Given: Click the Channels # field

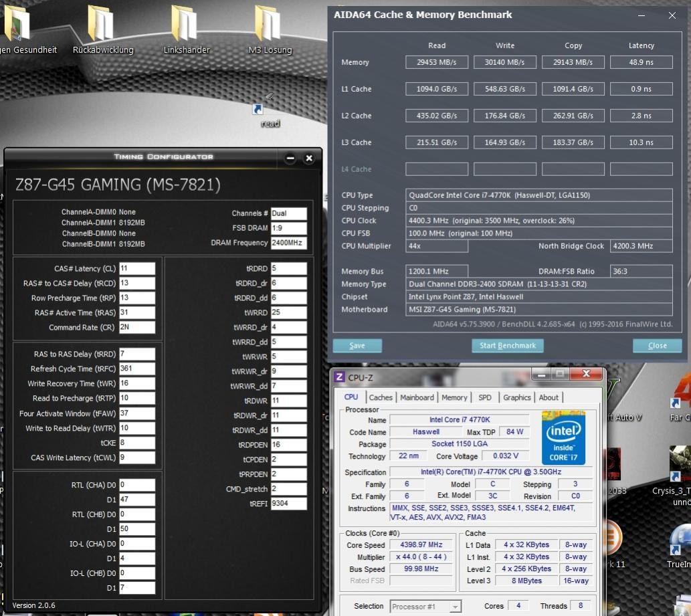Looking at the screenshot, I should pyautogui.click(x=289, y=213).
